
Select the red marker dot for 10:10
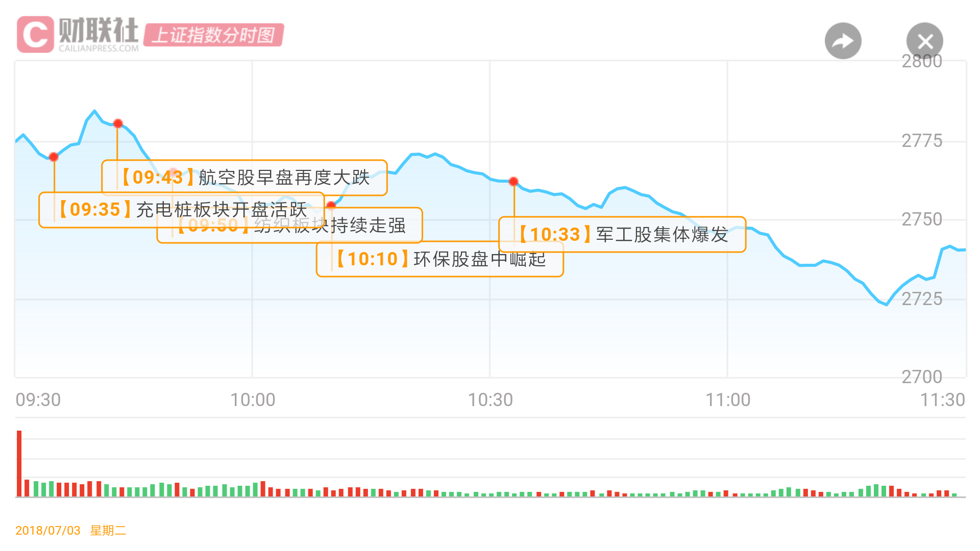[331, 206]
